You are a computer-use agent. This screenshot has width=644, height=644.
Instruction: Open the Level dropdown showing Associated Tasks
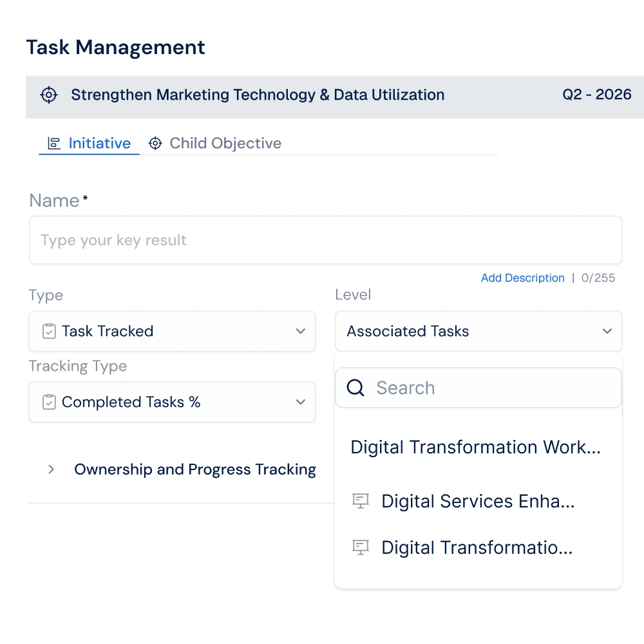[478, 331]
